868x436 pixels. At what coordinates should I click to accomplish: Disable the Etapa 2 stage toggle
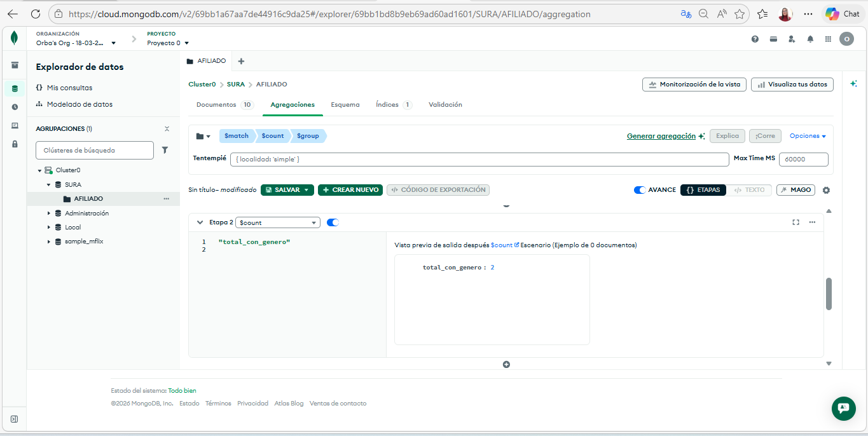(x=333, y=222)
